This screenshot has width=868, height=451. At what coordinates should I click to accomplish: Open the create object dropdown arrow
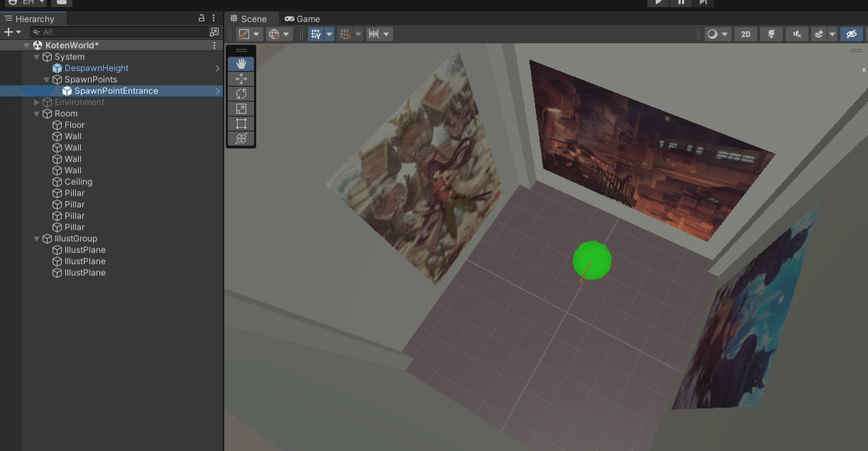(19, 32)
